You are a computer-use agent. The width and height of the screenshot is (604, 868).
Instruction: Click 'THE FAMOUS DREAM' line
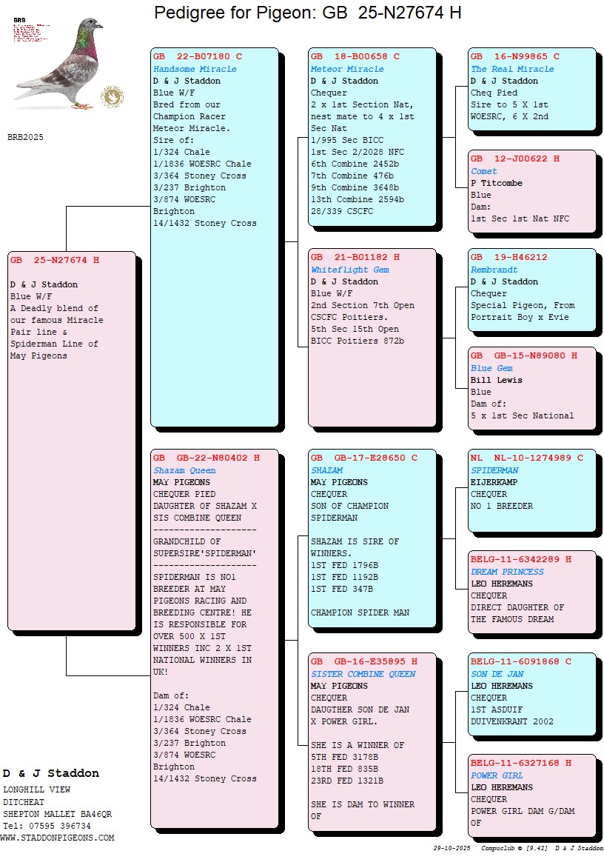[512, 619]
